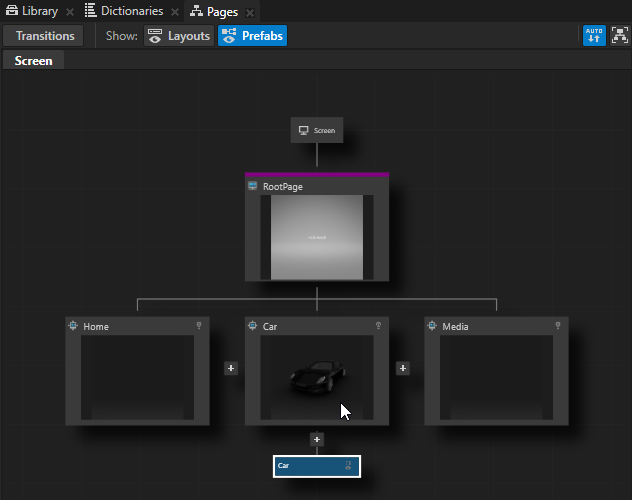Select the blue Car prefab node
The width and height of the screenshot is (632, 500).
pyautogui.click(x=316, y=466)
